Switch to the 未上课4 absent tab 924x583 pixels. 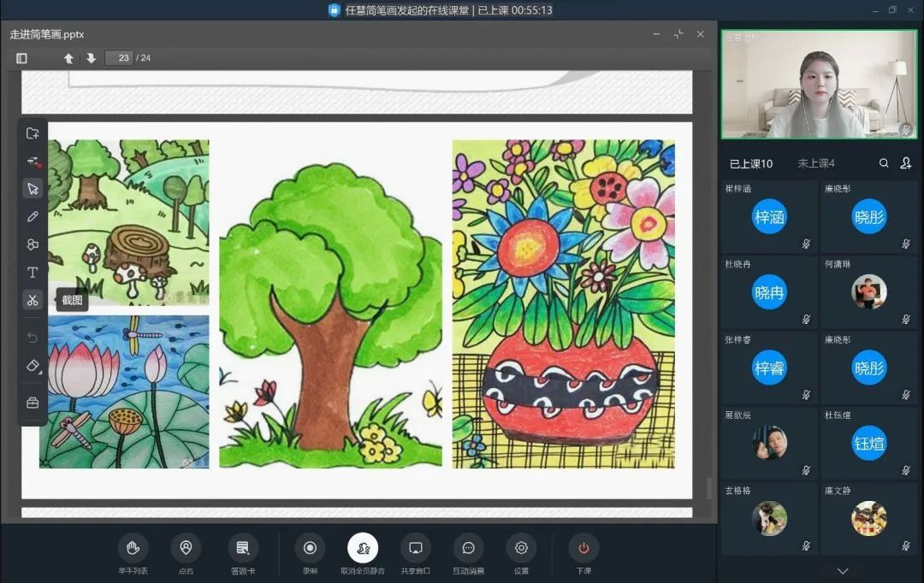coord(815,163)
